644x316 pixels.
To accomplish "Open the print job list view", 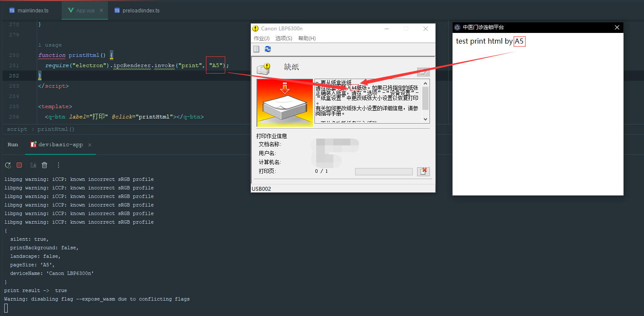I will [256, 49].
